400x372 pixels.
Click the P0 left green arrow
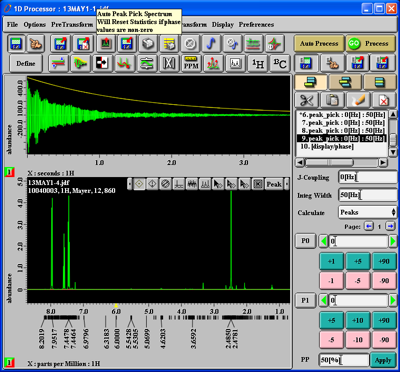tap(323, 241)
